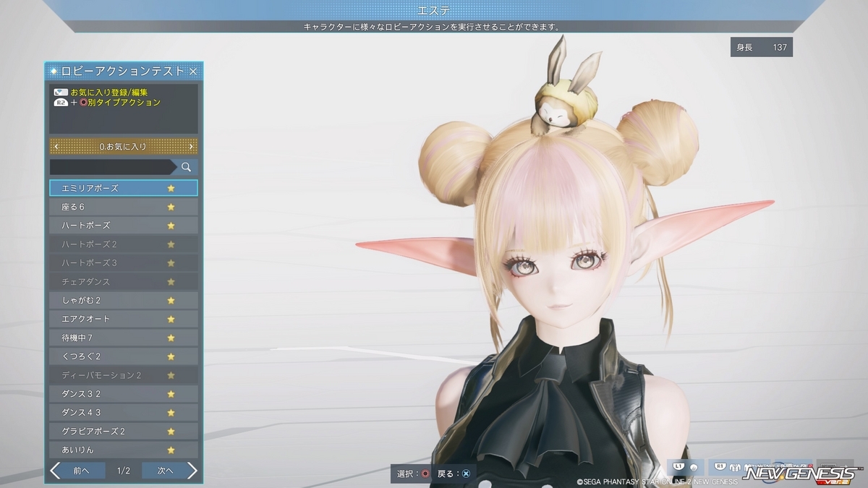This screenshot has width=868, height=488.
Task: Click the magnifier search icon
Action: point(186,167)
